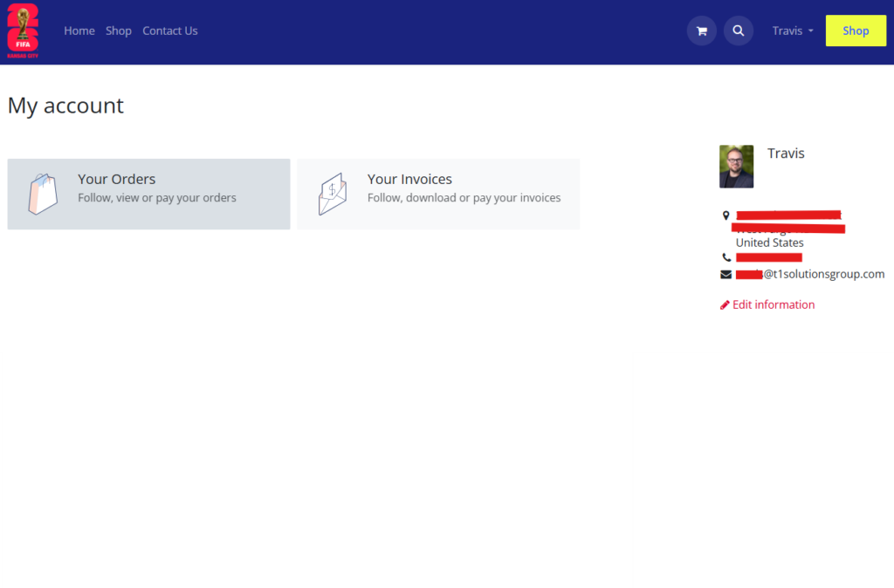
Task: Click the shopping cart icon in header
Action: (x=701, y=31)
